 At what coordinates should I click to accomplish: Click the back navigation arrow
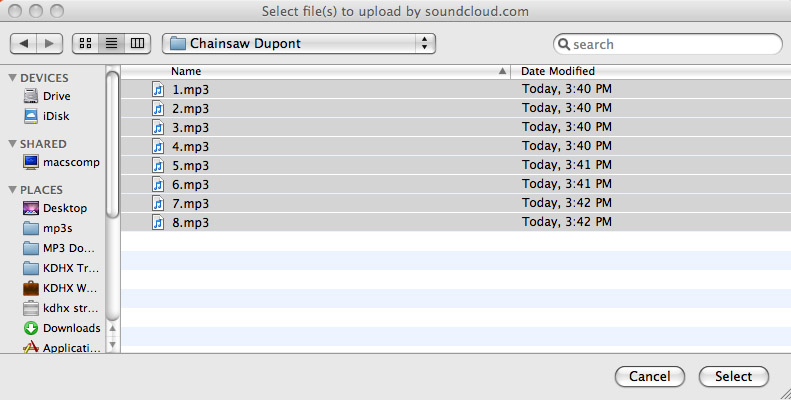coord(24,44)
